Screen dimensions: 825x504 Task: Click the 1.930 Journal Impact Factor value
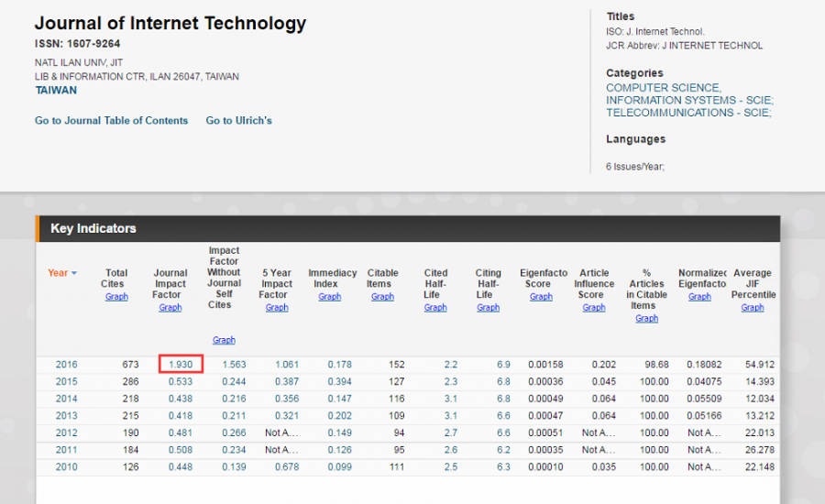181,364
